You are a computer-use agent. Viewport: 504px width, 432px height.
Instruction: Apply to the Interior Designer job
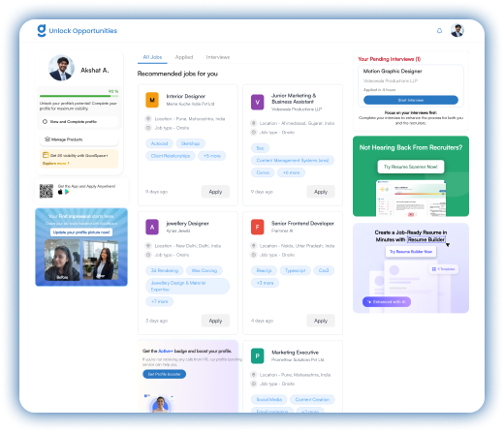coord(215,192)
